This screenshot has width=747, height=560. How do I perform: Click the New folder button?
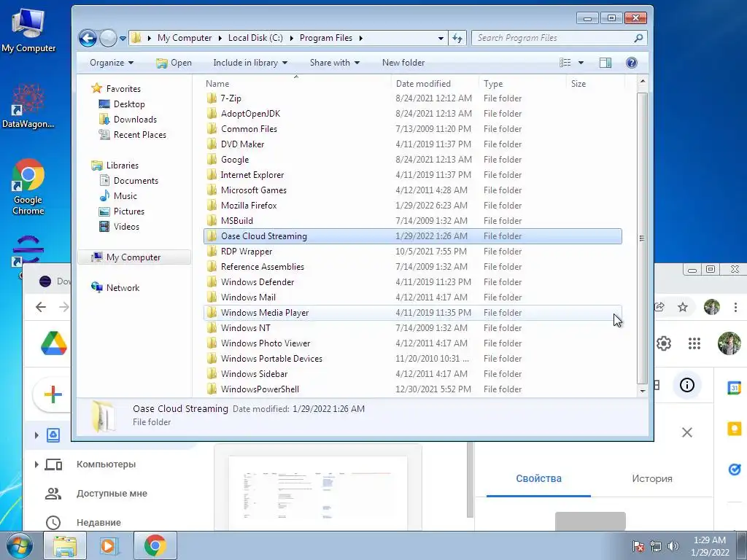point(403,63)
